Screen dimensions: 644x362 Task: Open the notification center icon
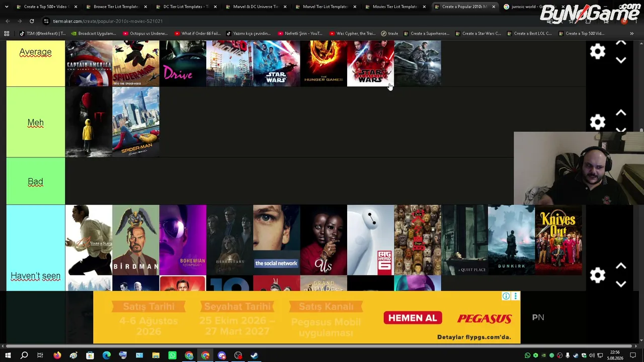[x=633, y=355]
